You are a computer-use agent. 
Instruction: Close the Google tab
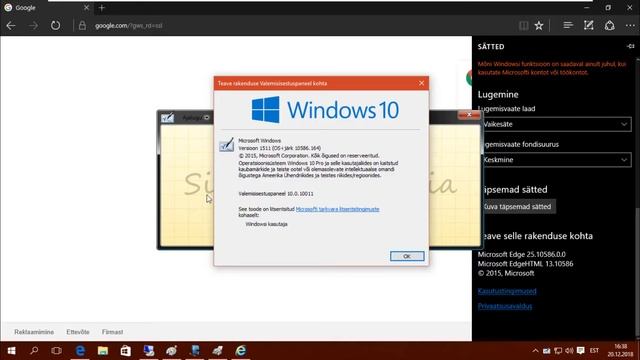click(x=86, y=7)
